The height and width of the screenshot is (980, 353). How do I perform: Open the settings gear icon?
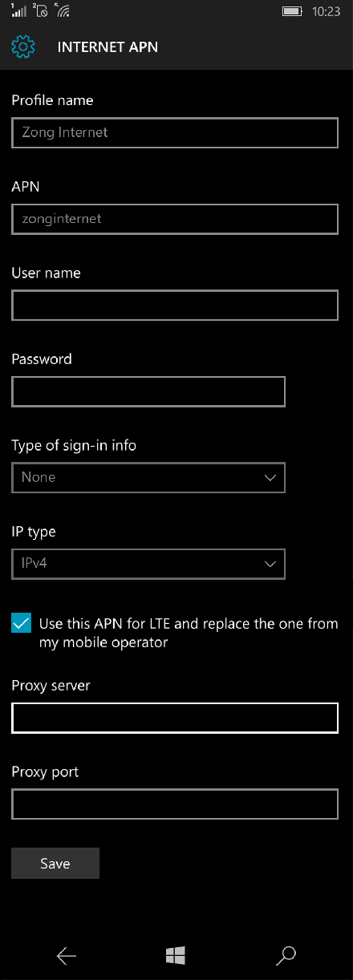click(x=23, y=47)
